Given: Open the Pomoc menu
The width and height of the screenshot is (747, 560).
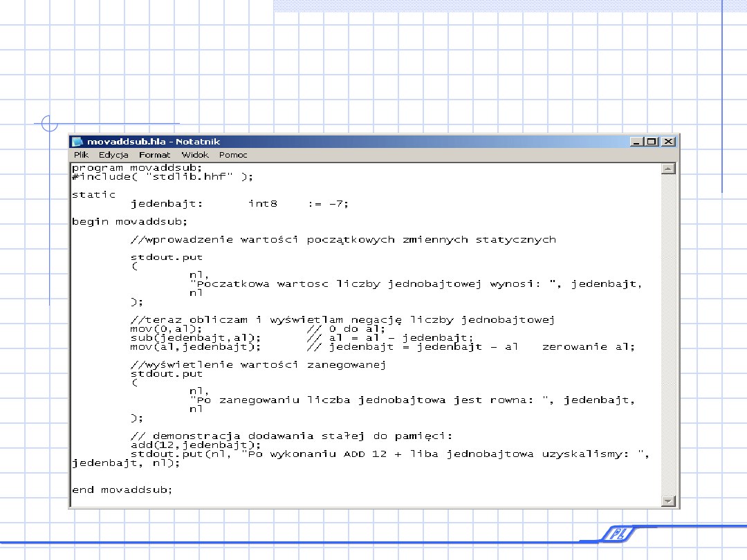Looking at the screenshot, I should pos(233,155).
